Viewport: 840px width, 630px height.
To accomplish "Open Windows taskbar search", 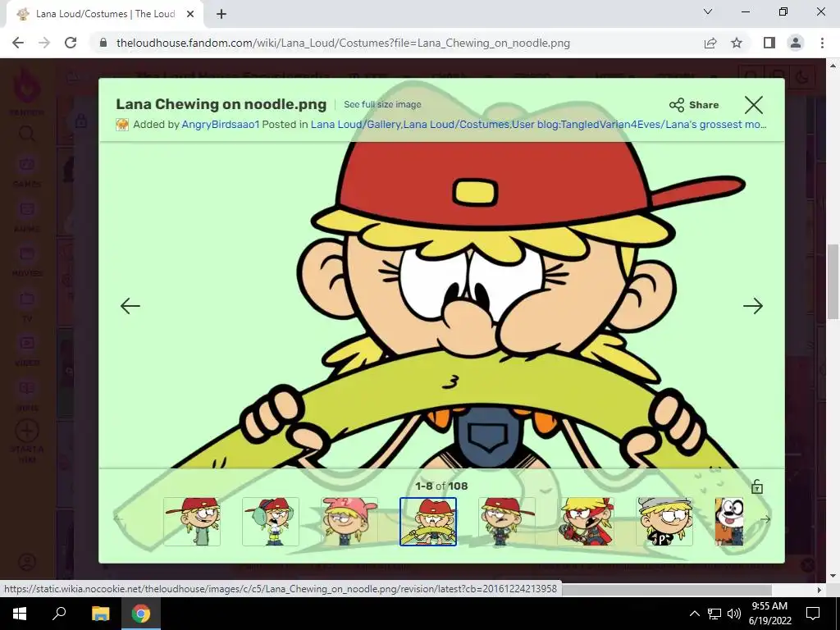I will (x=59, y=614).
